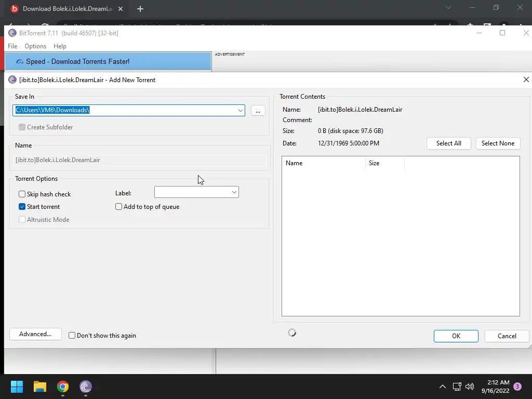This screenshot has width=532, height=399.
Task: Open a new Chrome tab
Action: (140, 9)
